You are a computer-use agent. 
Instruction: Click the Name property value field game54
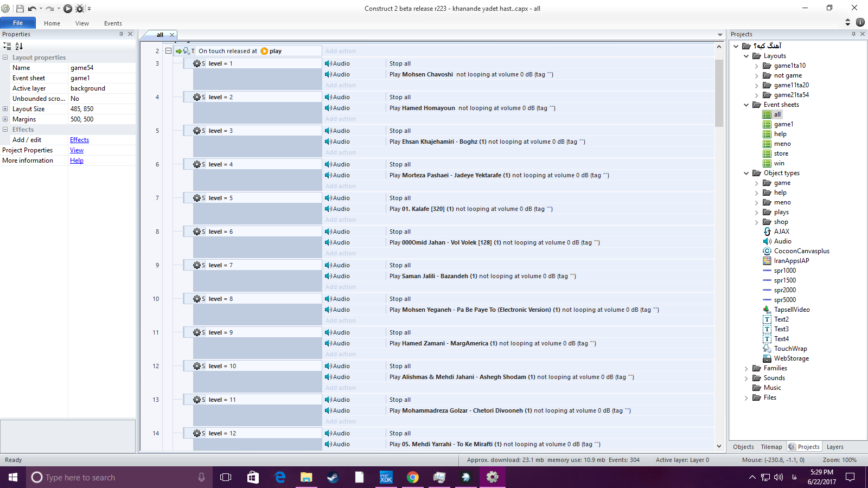pyautogui.click(x=102, y=68)
